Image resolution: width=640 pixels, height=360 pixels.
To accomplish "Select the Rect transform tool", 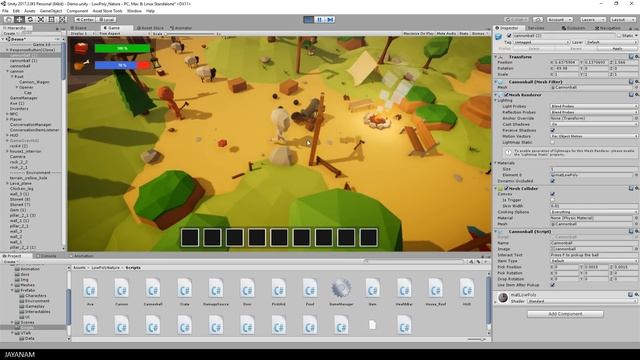I will [51, 19].
